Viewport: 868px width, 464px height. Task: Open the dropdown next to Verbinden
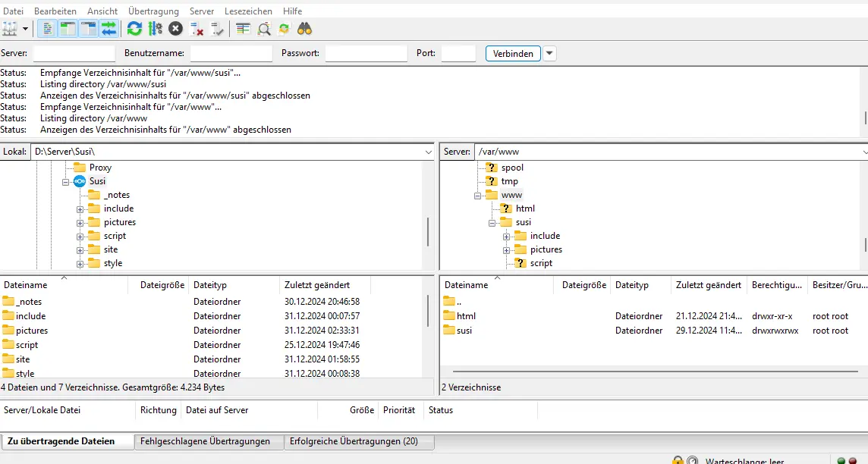pos(548,53)
